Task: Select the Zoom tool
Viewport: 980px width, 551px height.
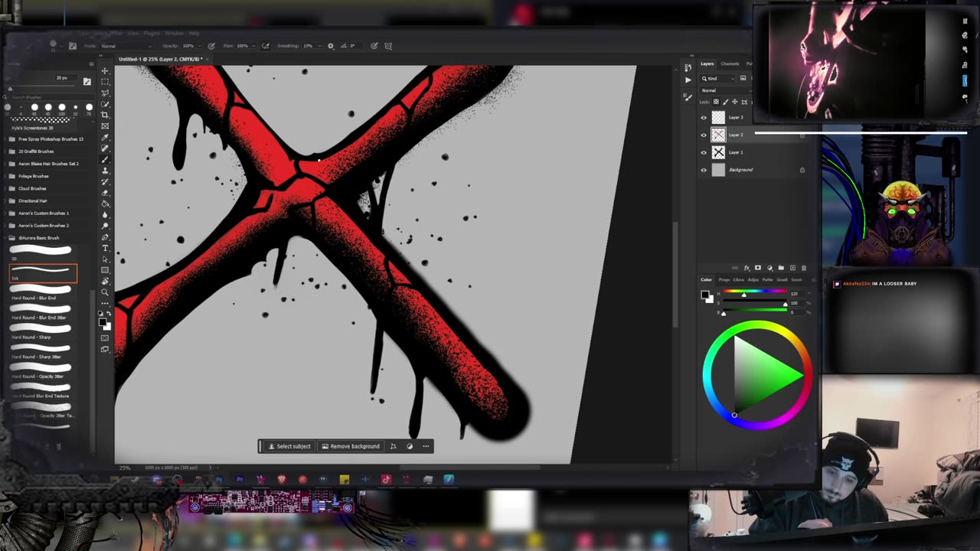Action: [x=106, y=292]
